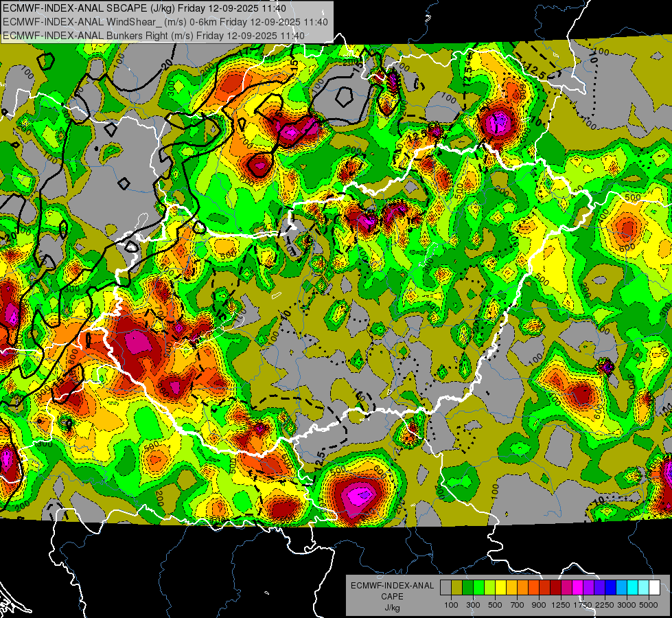Click the purple legend swatch right of 1750
672x618 pixels.
tap(589, 588)
